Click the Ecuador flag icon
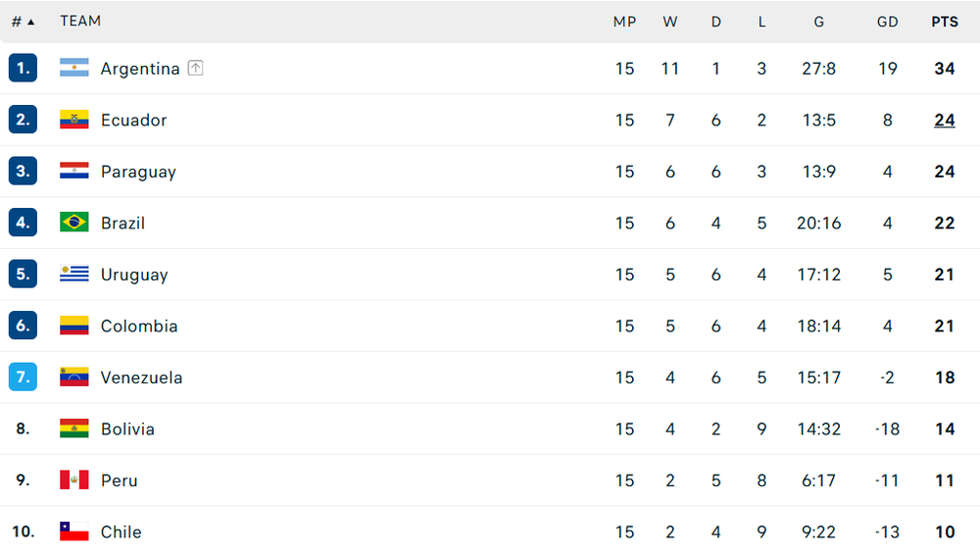The image size is (980, 555). [x=73, y=119]
